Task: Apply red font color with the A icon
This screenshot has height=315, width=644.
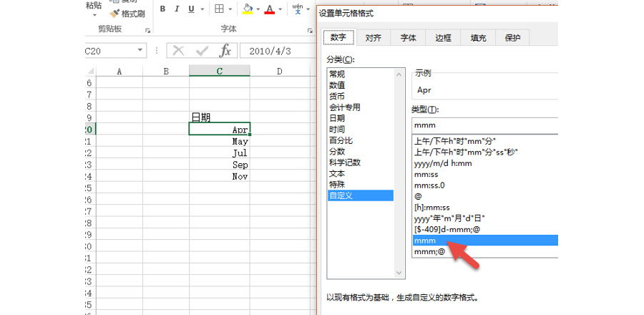Action: coord(270,9)
